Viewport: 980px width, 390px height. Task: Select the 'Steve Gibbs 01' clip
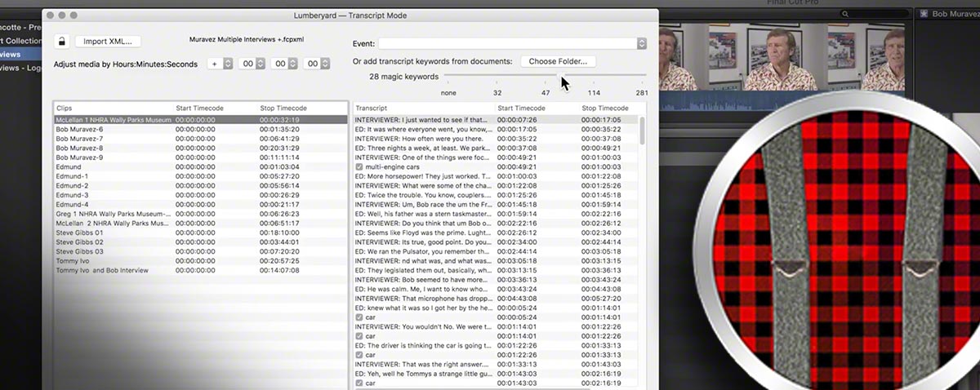[200, 233]
